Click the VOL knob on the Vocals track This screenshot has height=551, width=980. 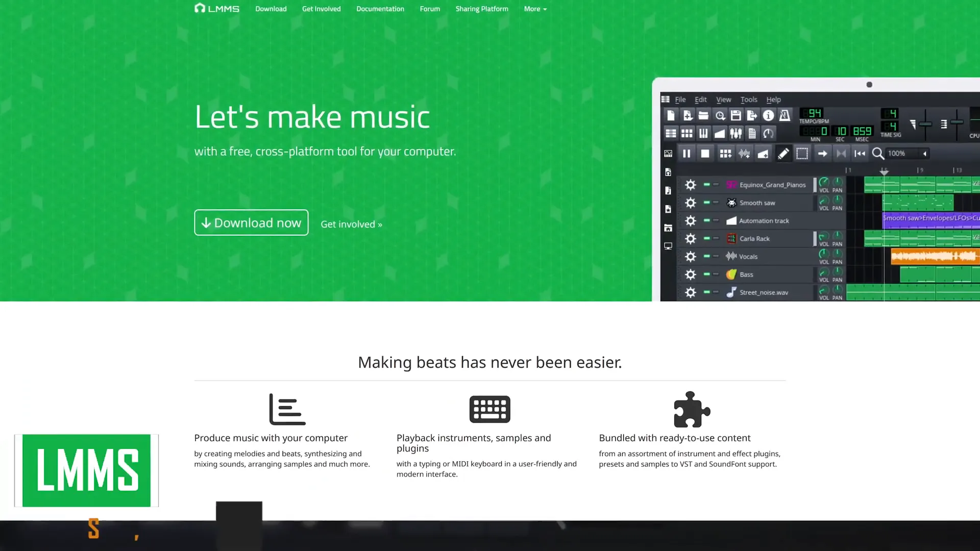click(x=824, y=253)
